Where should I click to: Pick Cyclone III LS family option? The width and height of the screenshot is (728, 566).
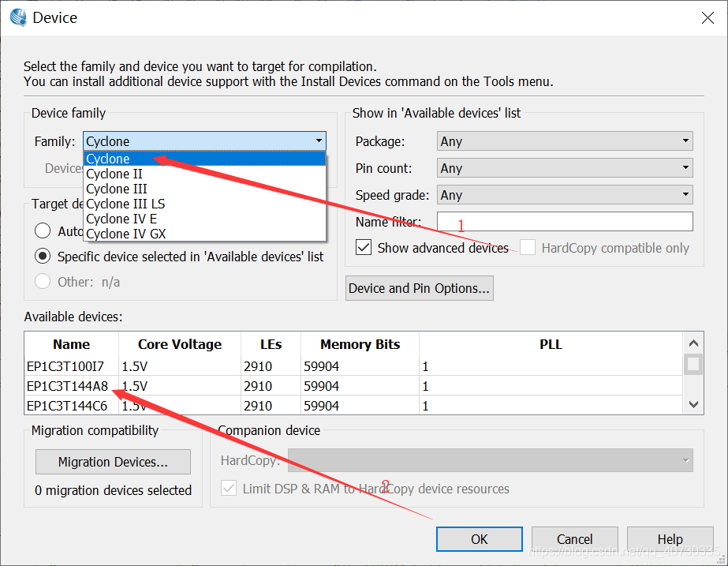205,204
